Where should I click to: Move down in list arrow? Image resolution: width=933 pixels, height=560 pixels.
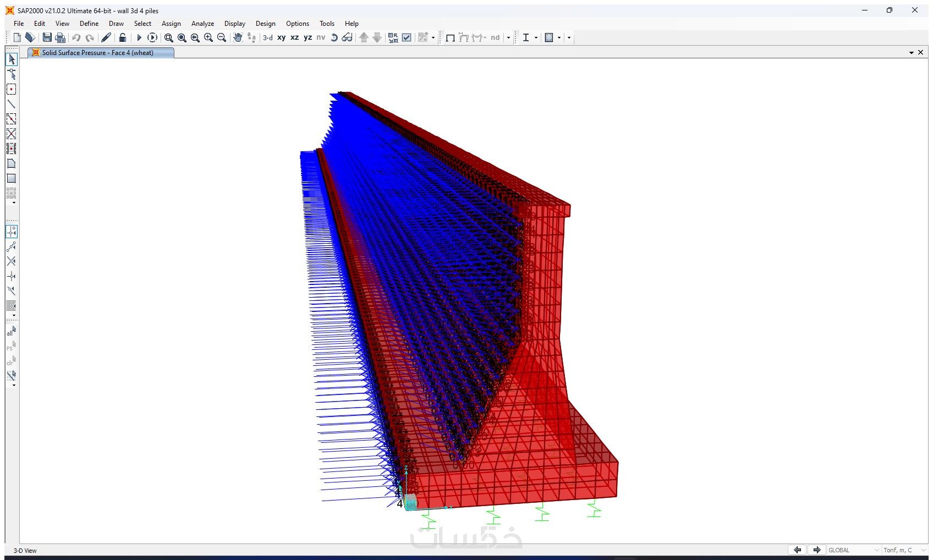coord(377,37)
